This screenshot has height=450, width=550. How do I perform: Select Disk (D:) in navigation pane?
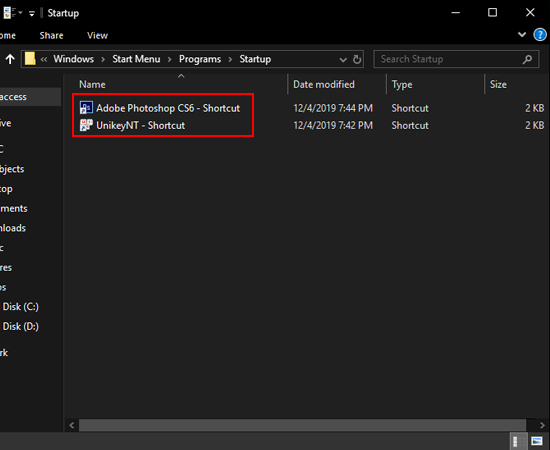[x=21, y=327]
